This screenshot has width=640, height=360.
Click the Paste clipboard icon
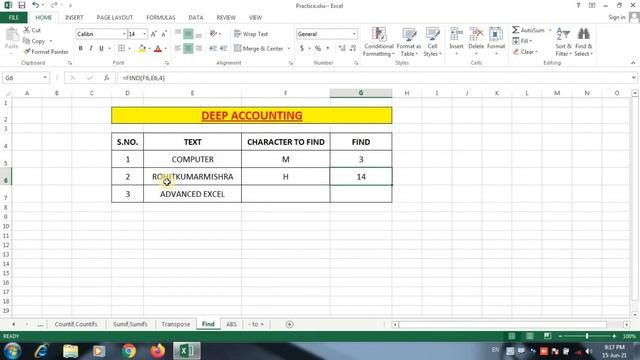[x=12, y=36]
